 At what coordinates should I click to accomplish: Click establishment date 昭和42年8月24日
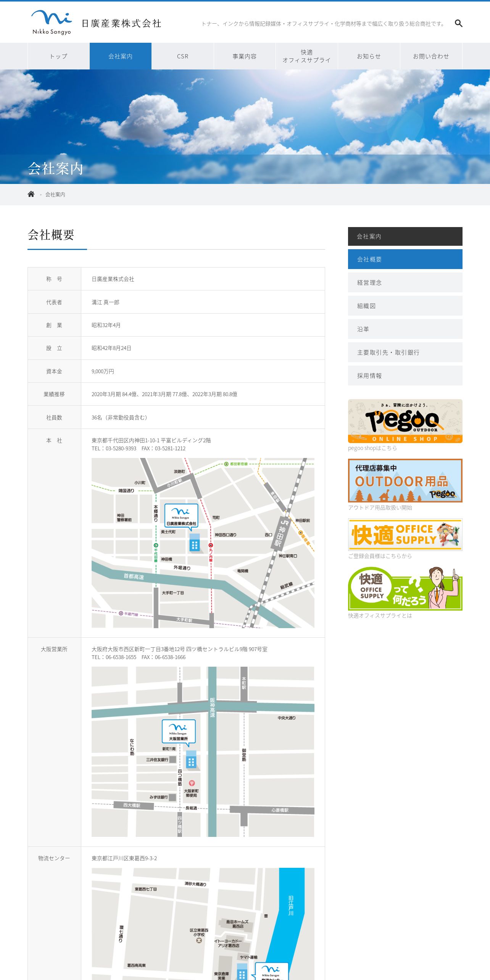coord(111,348)
